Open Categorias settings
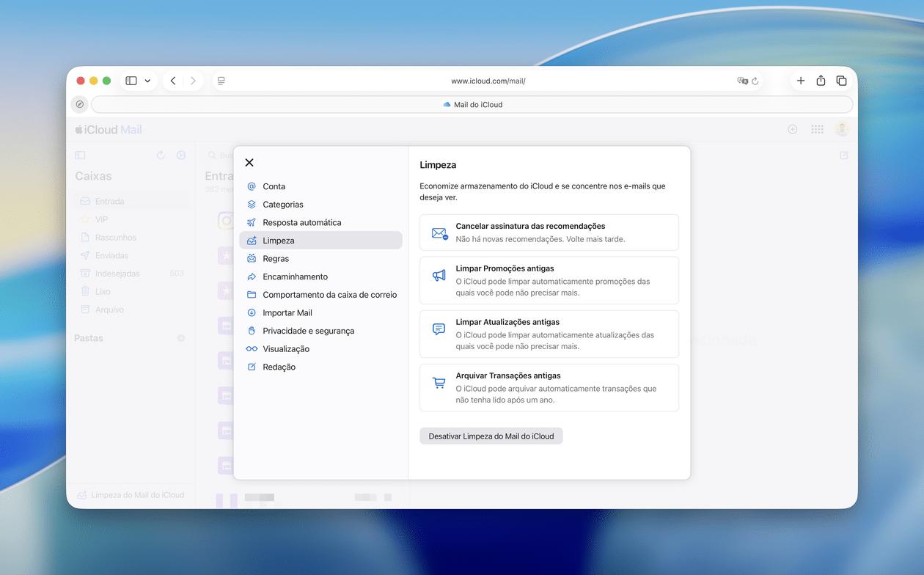Screen dimensions: 924x575 [320, 205]
